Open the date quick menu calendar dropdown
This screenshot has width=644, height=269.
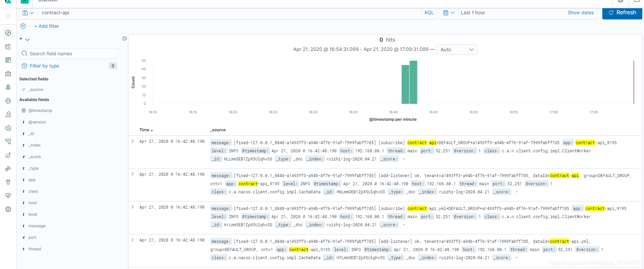click(449, 13)
